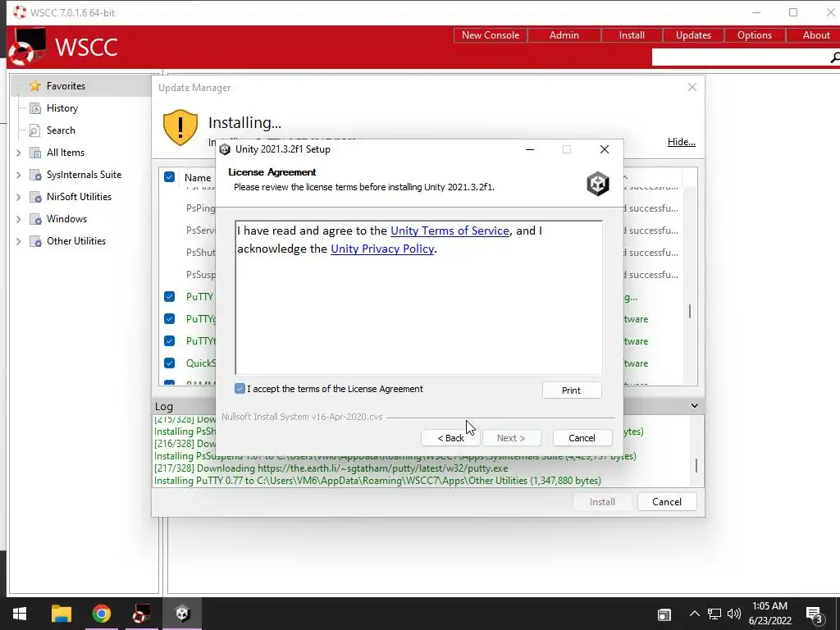
Task: Click the WSCC lifebuoy logo
Action: click(27, 47)
